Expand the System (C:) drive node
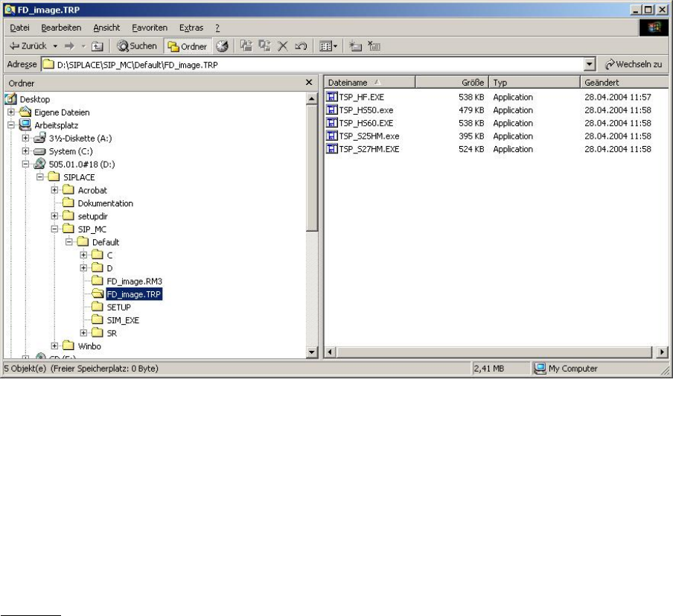Viewport: 673px width, 616px height. 26,151
